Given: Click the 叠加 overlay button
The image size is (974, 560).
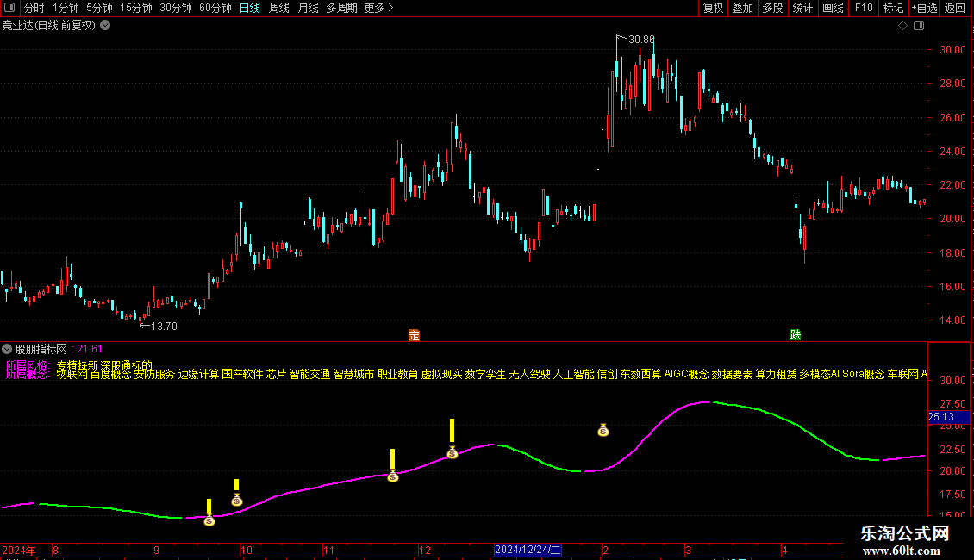Looking at the screenshot, I should pyautogui.click(x=742, y=8).
